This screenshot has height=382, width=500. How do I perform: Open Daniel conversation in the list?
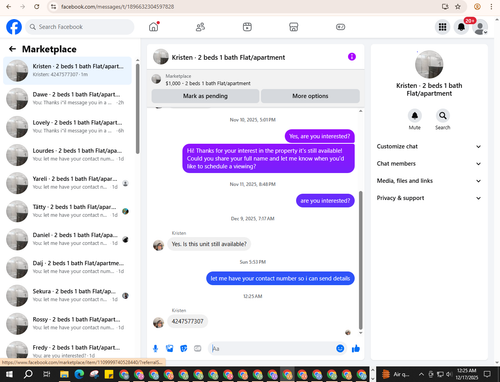[67, 239]
